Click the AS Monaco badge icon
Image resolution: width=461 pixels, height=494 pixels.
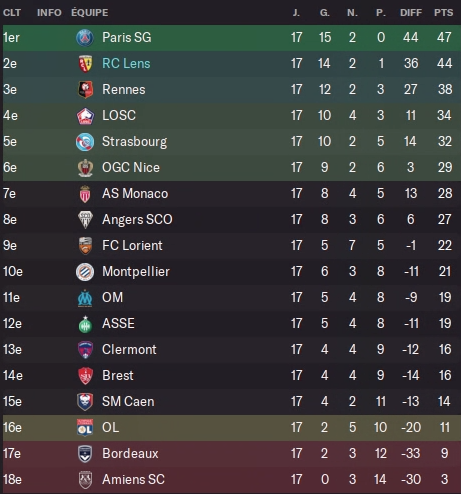pyautogui.click(x=85, y=194)
